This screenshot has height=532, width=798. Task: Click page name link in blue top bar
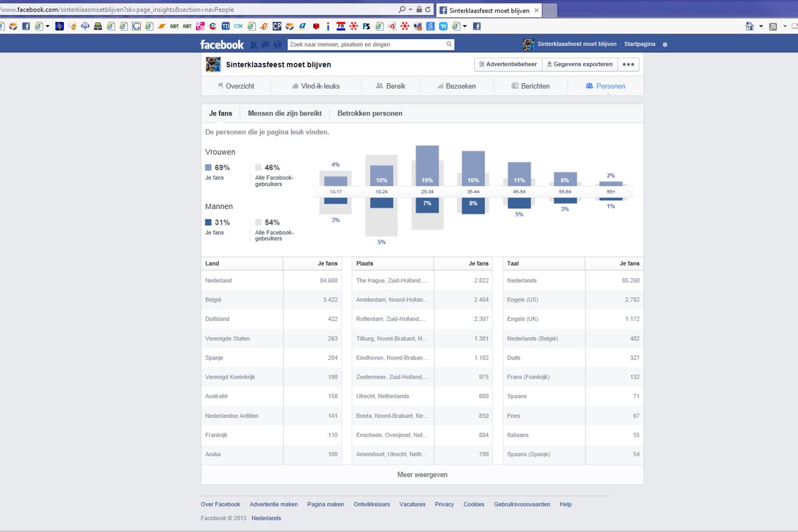[577, 44]
